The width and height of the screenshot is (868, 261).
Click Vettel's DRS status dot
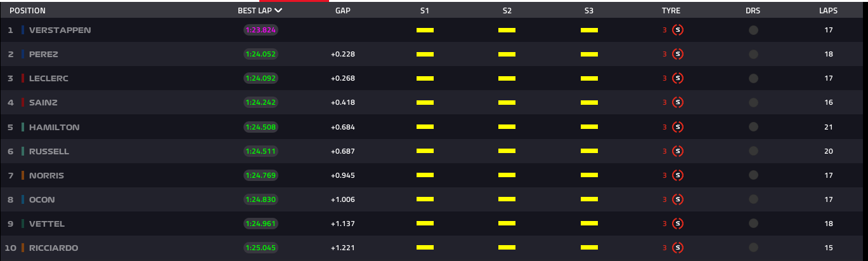(753, 224)
